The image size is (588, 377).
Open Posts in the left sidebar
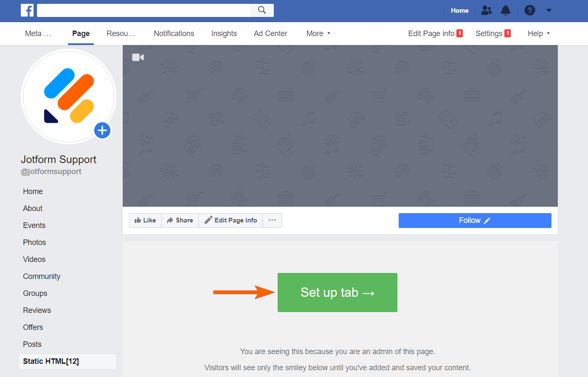click(32, 344)
